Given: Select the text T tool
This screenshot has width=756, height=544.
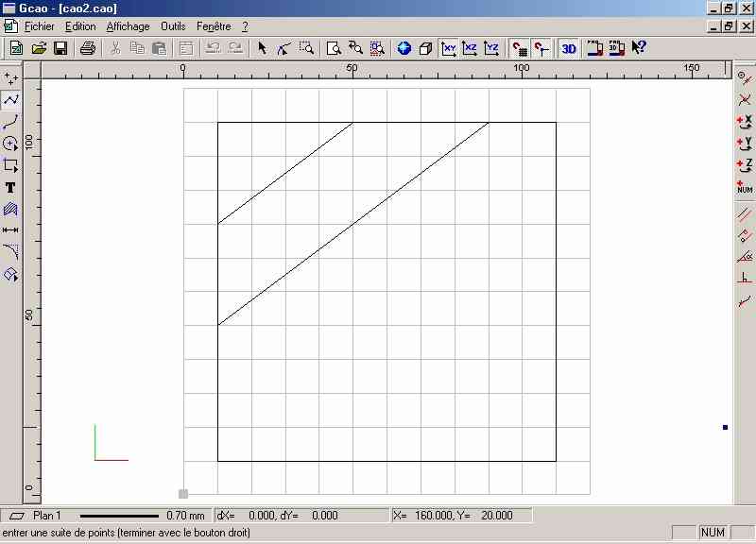Looking at the screenshot, I should (x=10, y=187).
